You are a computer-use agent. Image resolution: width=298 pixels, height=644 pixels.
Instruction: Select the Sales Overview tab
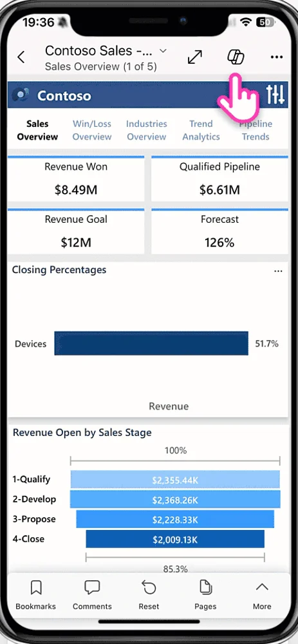pyautogui.click(x=37, y=130)
